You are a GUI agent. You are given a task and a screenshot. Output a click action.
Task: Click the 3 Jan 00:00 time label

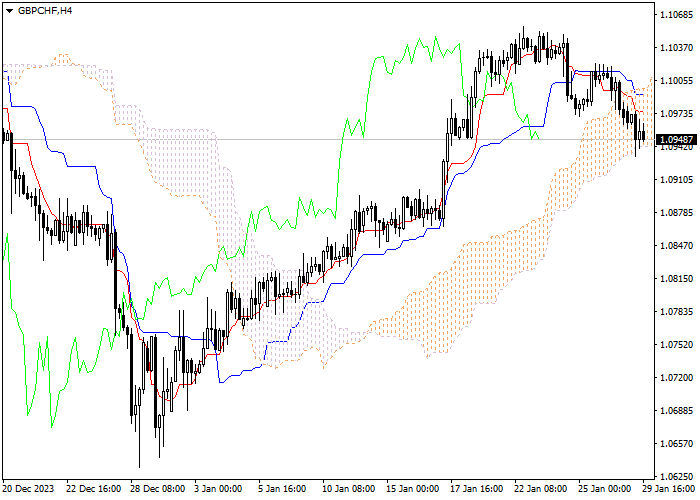(x=219, y=489)
